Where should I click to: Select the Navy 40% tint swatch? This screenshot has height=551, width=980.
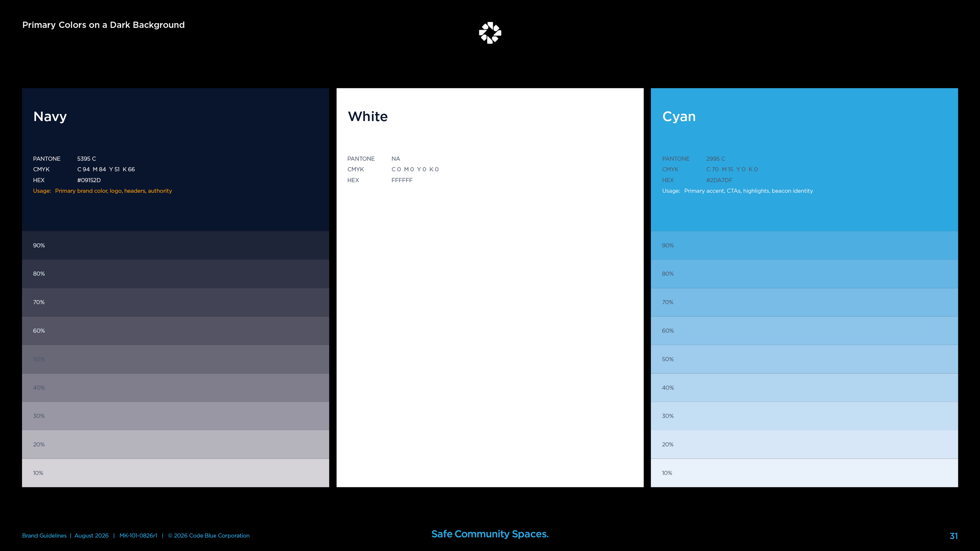coord(176,388)
